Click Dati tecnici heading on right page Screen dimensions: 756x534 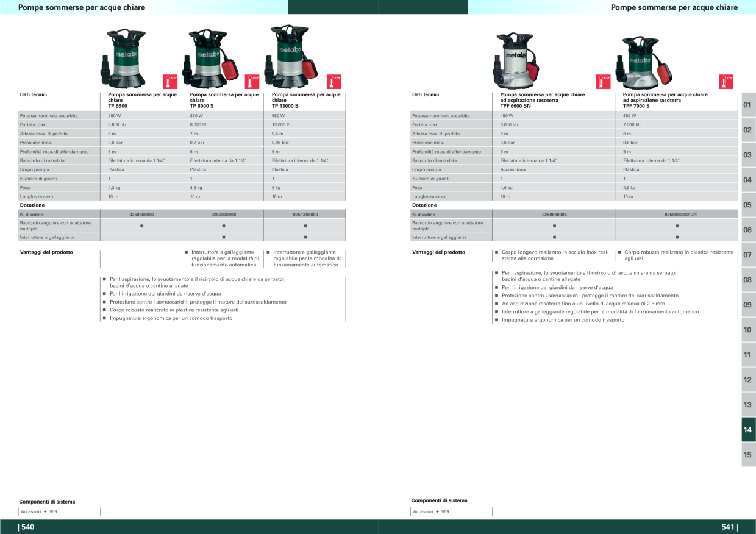tap(426, 94)
